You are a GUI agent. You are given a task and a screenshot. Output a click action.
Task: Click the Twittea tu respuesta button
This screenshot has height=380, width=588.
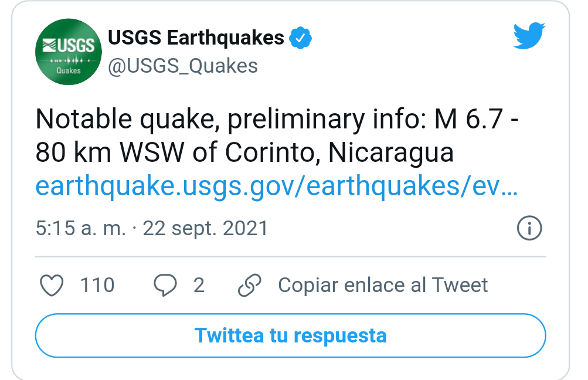click(x=291, y=335)
